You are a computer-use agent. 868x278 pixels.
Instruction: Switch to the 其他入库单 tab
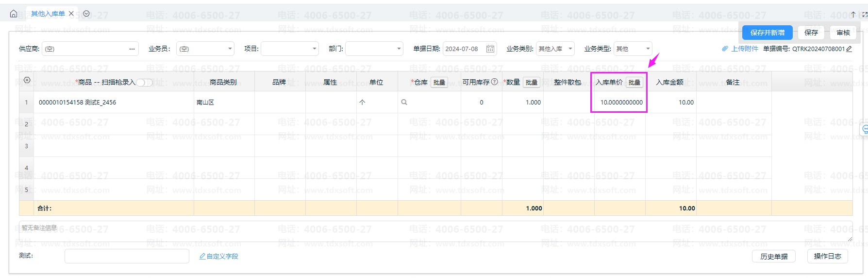tap(48, 14)
